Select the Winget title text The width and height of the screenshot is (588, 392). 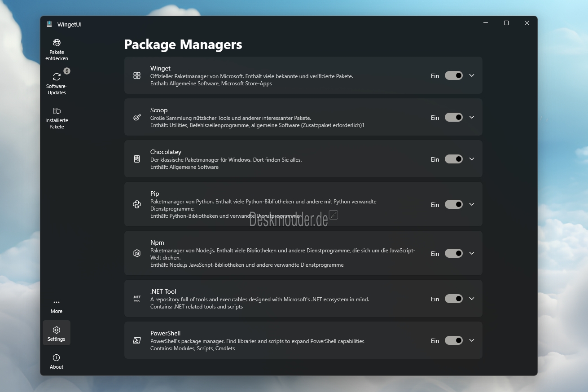pyautogui.click(x=160, y=68)
